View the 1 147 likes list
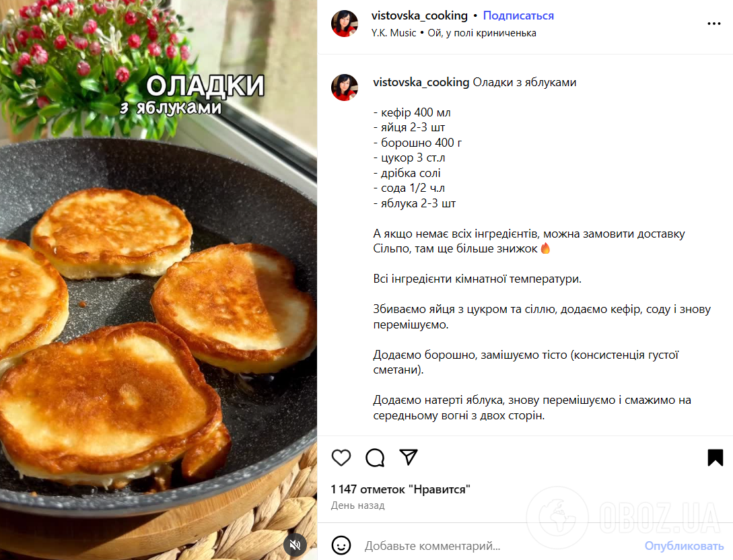Image resolution: width=733 pixels, height=560 pixels. (400, 489)
